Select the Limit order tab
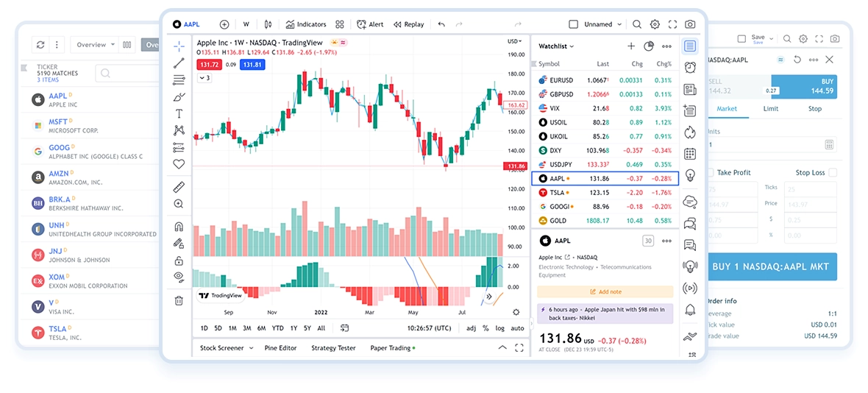868x393 pixels. click(x=770, y=109)
